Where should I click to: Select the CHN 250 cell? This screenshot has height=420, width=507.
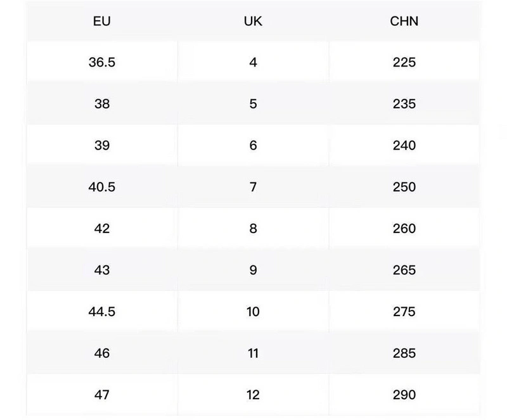(404, 187)
